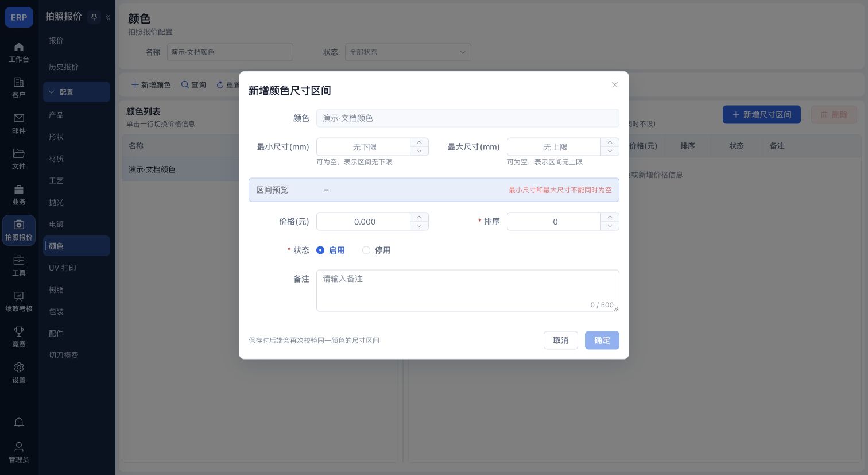Decrease the 排序 value with down arrow

pyautogui.click(x=610, y=226)
